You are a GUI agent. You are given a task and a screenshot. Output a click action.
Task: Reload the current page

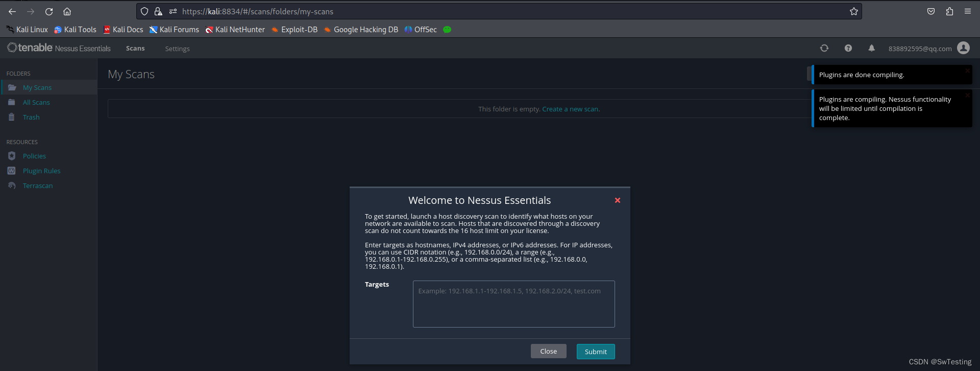(x=49, y=11)
